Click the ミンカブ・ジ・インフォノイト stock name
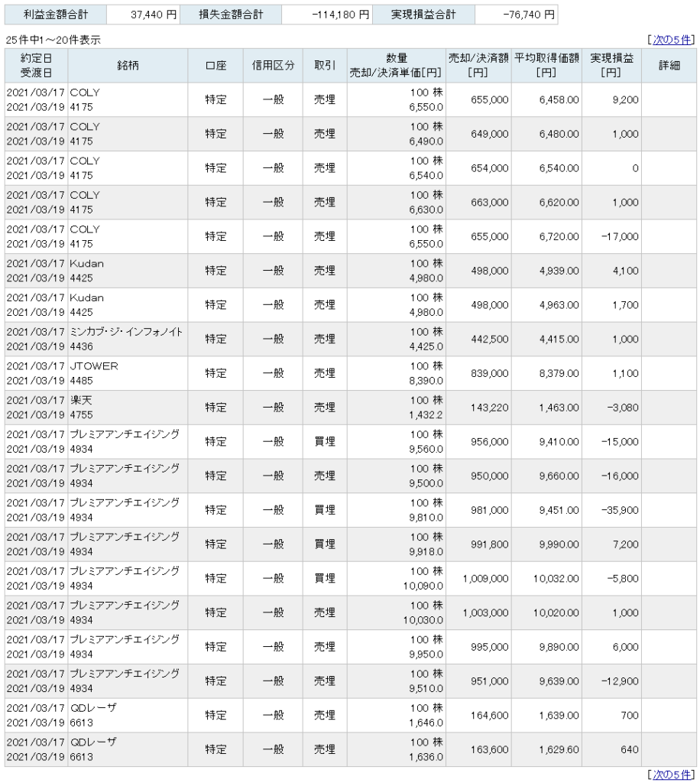Viewport: 700px width, 783px height. (126, 332)
